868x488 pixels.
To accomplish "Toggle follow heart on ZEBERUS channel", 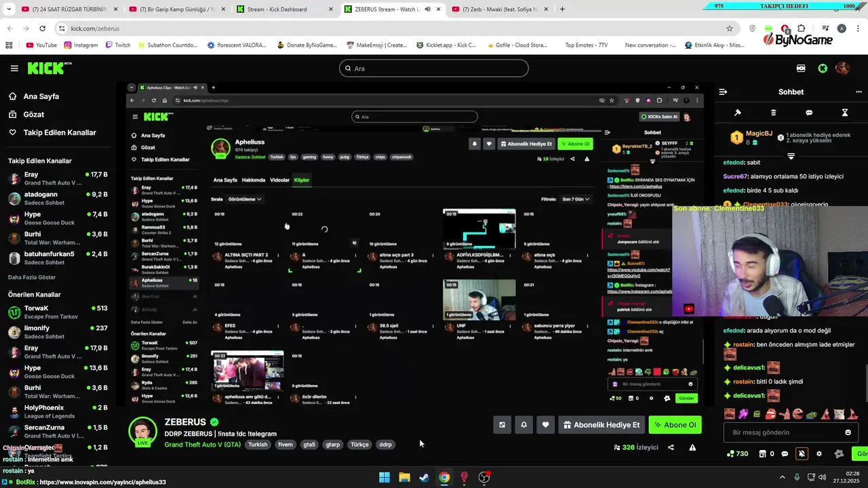I will pyautogui.click(x=545, y=425).
